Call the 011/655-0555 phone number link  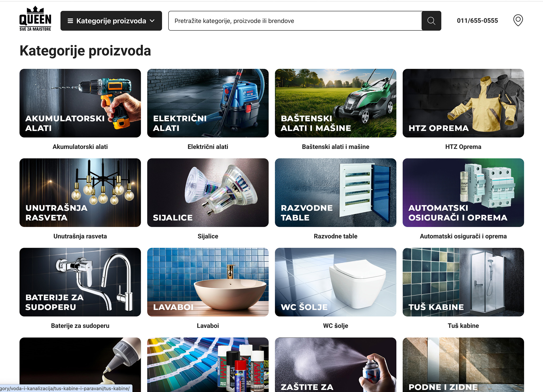pyautogui.click(x=477, y=20)
